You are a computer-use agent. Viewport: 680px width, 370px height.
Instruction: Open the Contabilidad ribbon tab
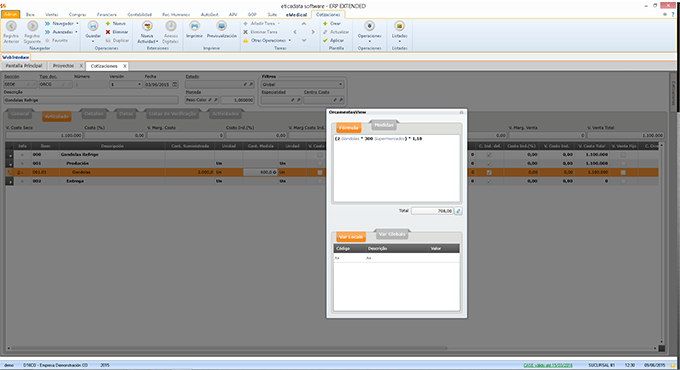click(139, 14)
